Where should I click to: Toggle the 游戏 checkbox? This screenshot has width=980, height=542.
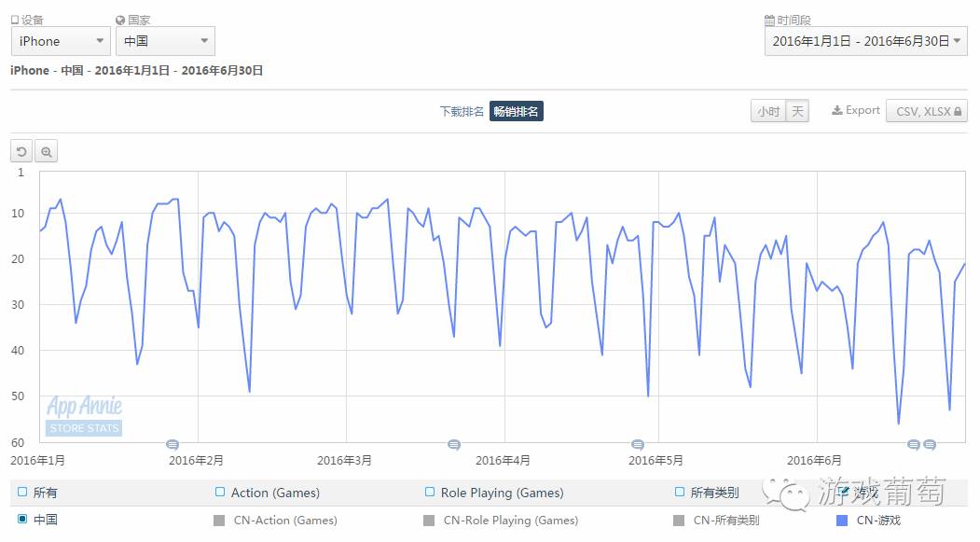[842, 492]
